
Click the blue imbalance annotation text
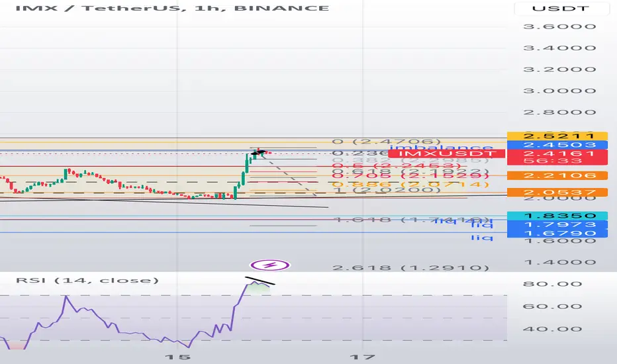441,147
